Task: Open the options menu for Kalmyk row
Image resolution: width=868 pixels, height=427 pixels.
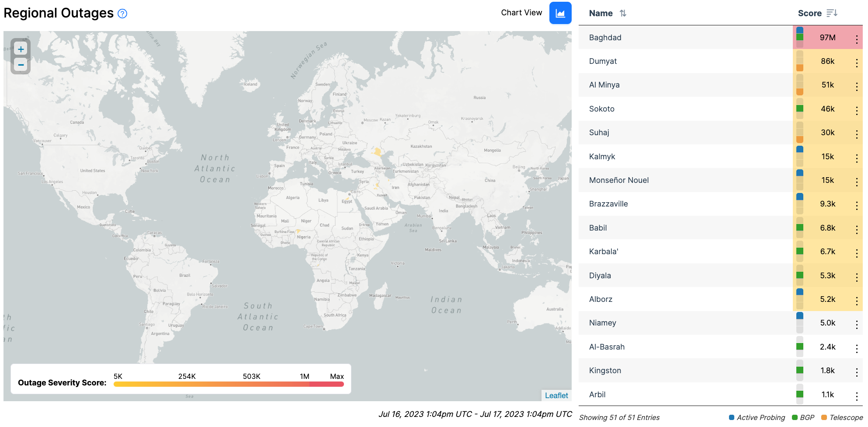Action: [x=856, y=158]
